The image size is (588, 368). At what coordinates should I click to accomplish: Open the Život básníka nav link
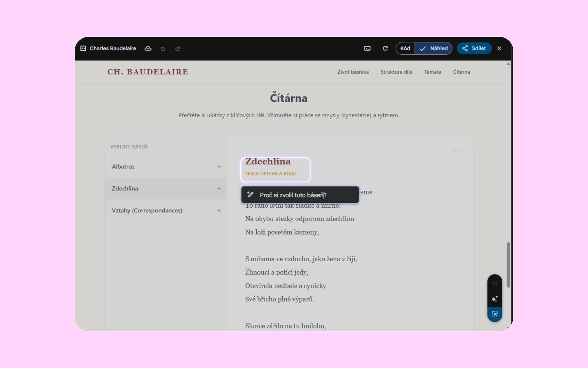(x=353, y=72)
